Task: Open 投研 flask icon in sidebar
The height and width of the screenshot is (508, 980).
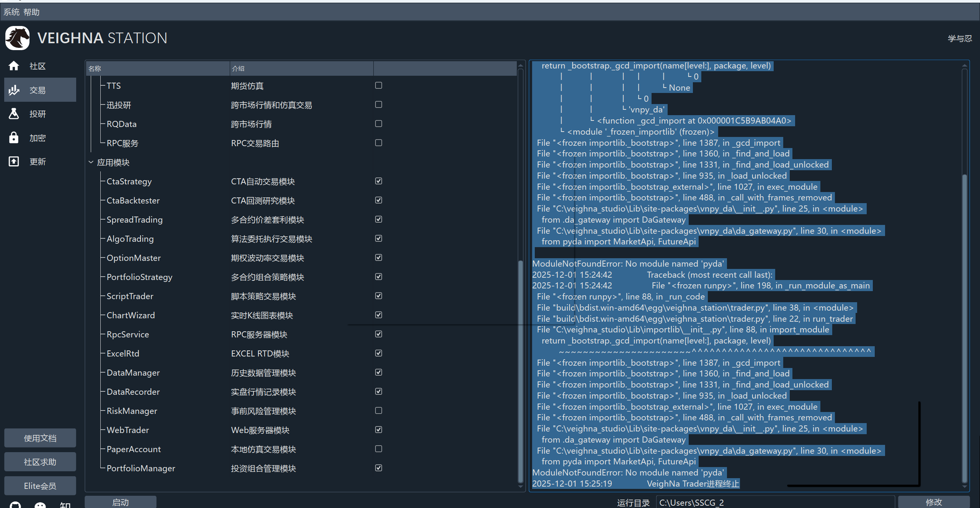Action: coord(14,114)
